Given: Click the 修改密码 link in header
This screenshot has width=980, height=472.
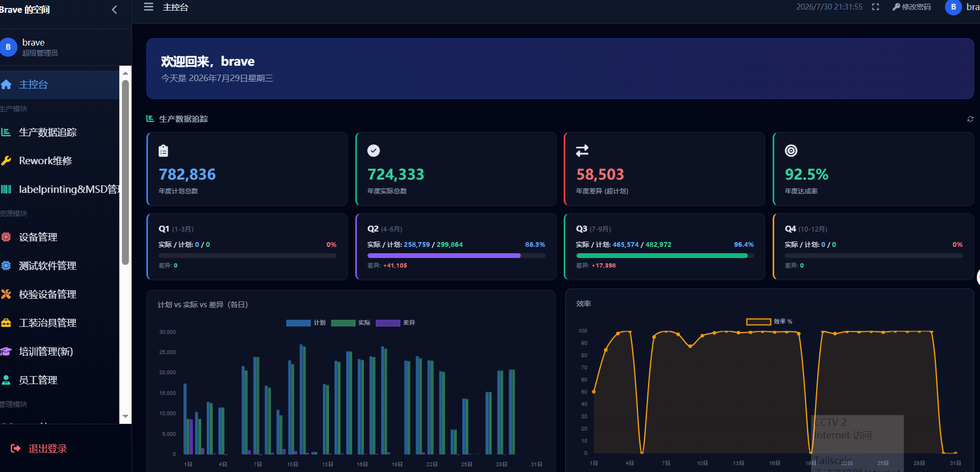Looking at the screenshot, I should 912,7.
